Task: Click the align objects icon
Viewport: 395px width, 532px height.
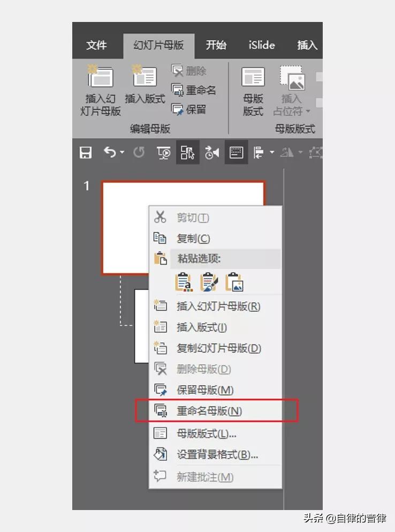Action: pyautogui.click(x=259, y=153)
